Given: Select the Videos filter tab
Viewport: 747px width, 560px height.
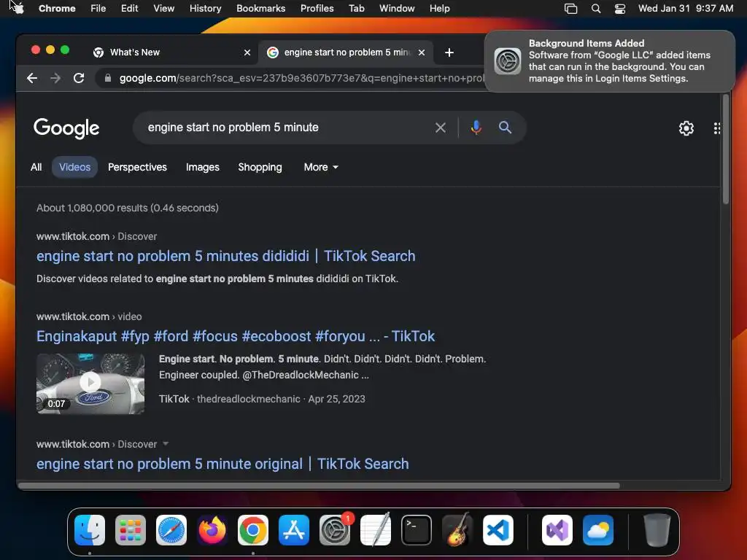Looking at the screenshot, I should 75,167.
